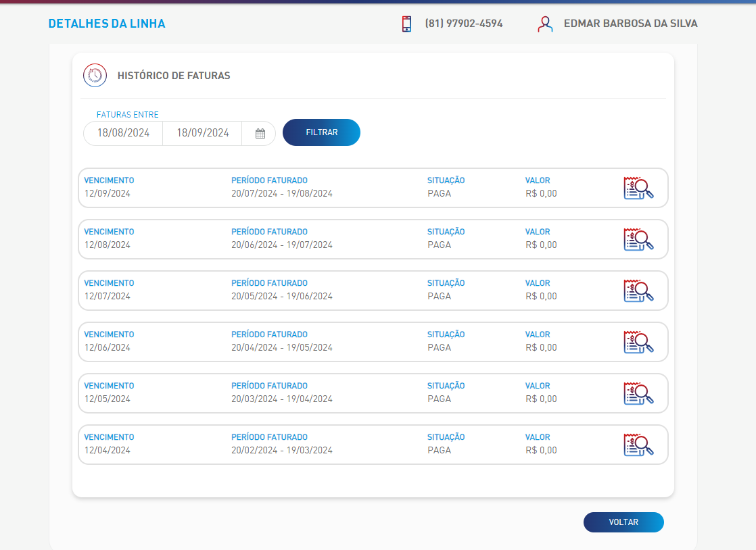Click the due date 12/08/2024
This screenshot has height=550, width=756.
pyautogui.click(x=107, y=245)
